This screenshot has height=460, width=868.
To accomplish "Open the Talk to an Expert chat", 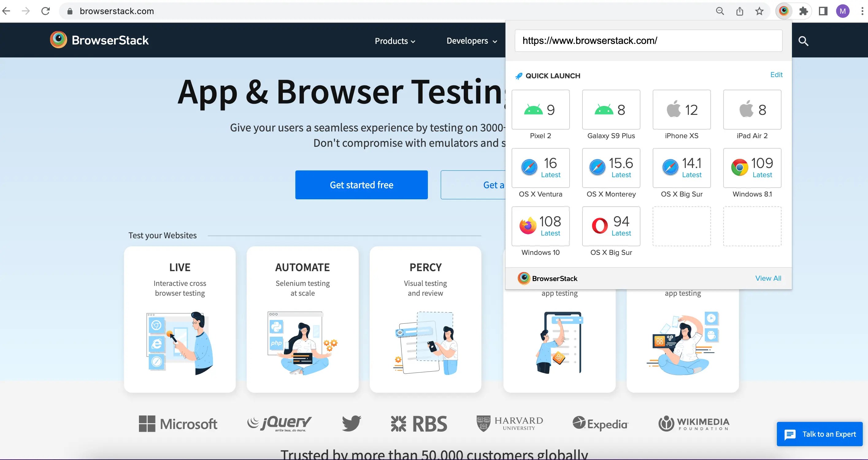I will pyautogui.click(x=820, y=434).
